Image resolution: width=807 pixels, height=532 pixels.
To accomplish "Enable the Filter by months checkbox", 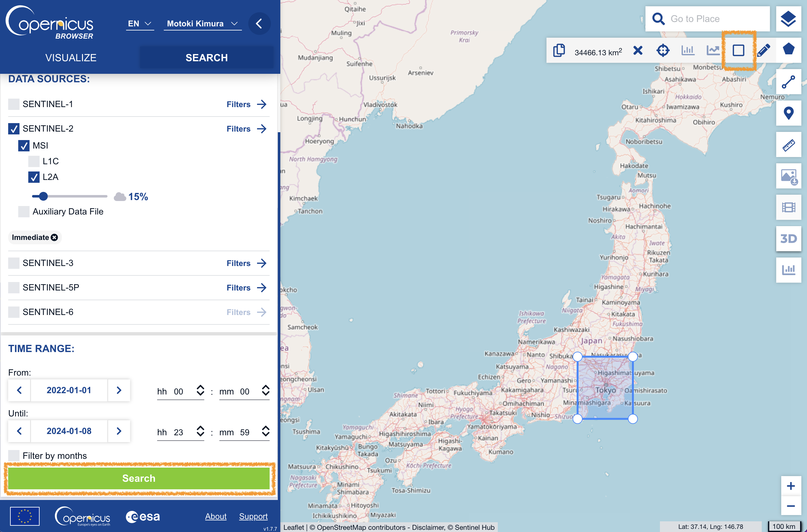I will click(x=14, y=455).
